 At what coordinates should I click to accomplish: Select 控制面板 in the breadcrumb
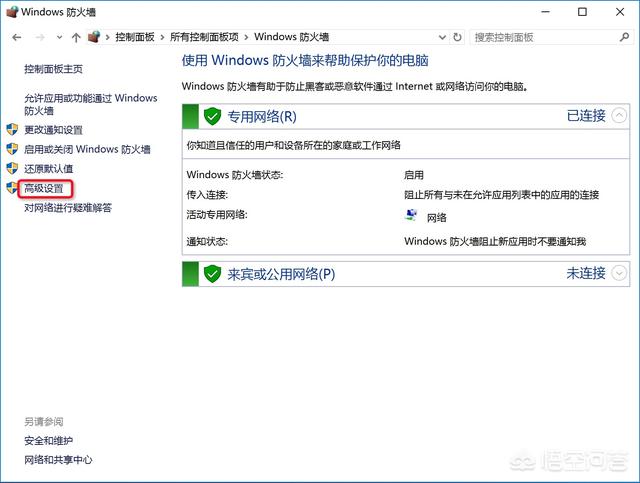pos(135,37)
